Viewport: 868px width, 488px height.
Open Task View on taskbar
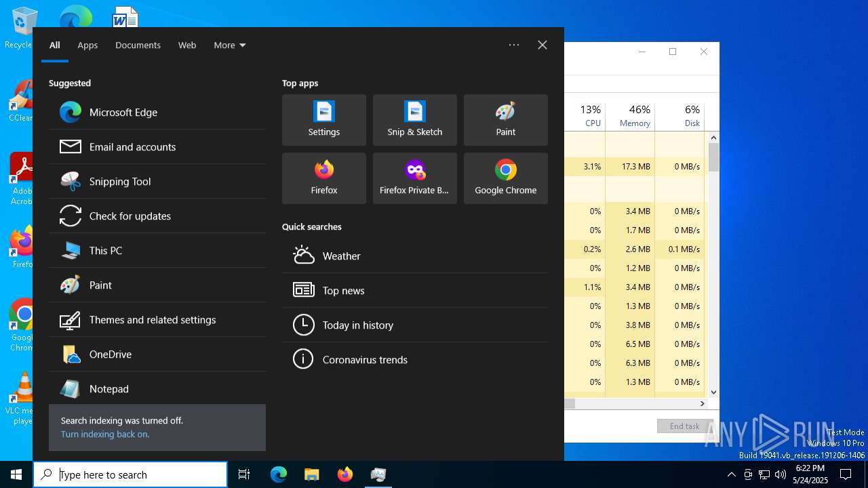coord(244,474)
